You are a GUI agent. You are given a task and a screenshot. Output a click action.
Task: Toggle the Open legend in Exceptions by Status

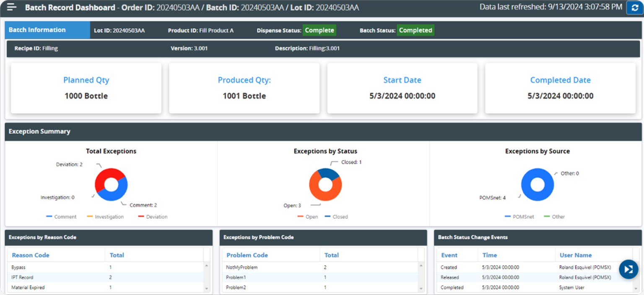[x=307, y=217]
